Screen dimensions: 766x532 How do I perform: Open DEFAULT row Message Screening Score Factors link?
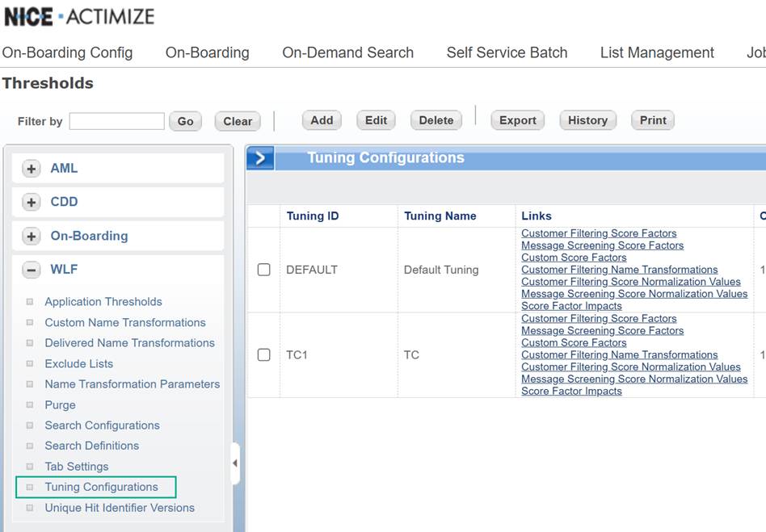click(x=602, y=245)
